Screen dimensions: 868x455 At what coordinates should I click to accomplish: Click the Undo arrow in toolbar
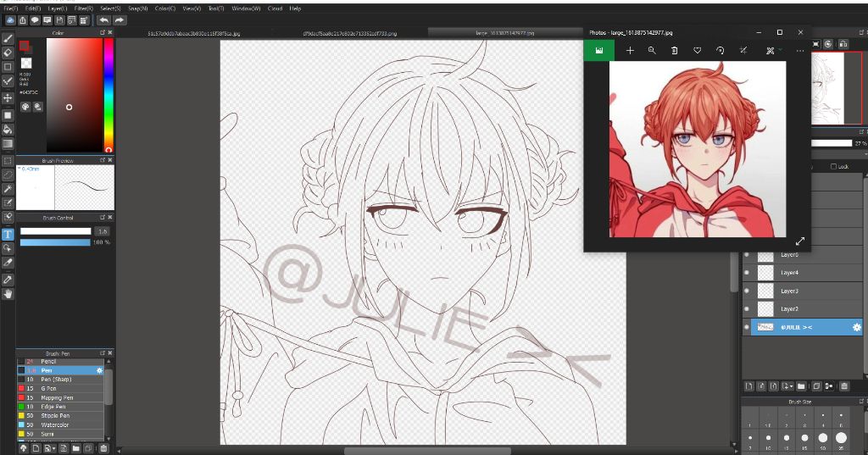point(103,20)
